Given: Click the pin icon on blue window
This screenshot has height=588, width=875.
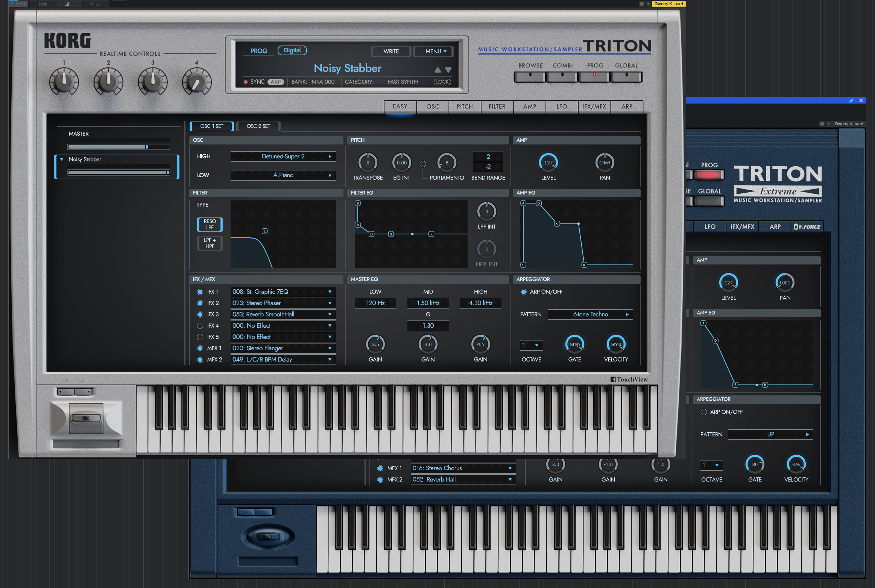Looking at the screenshot, I should [x=851, y=100].
